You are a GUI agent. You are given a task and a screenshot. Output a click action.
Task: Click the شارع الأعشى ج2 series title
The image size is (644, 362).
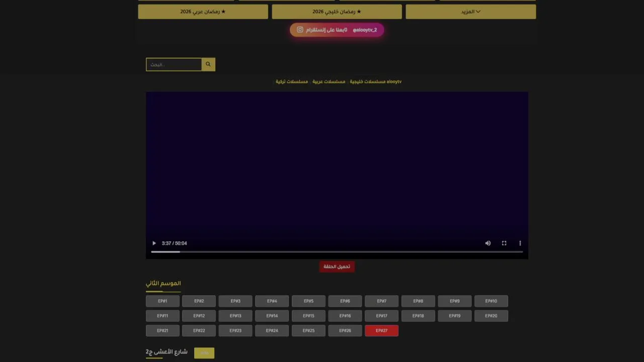point(167,352)
